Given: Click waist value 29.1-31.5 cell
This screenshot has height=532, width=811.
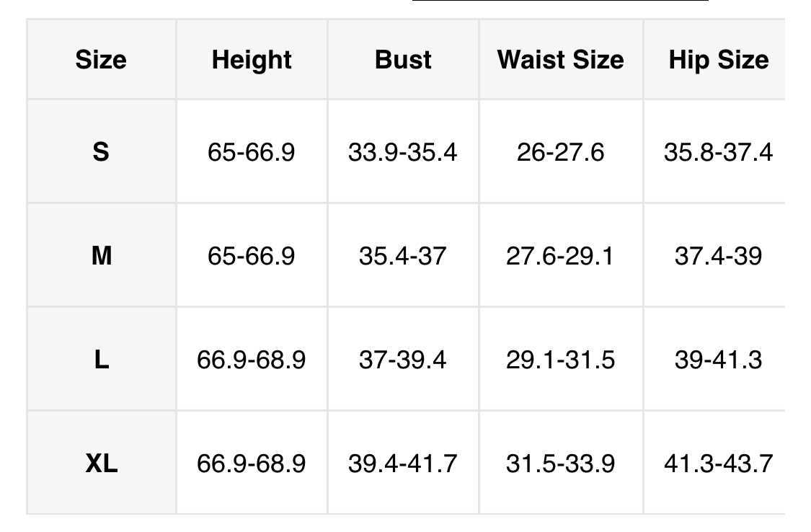Looking at the screenshot, I should tap(560, 359).
